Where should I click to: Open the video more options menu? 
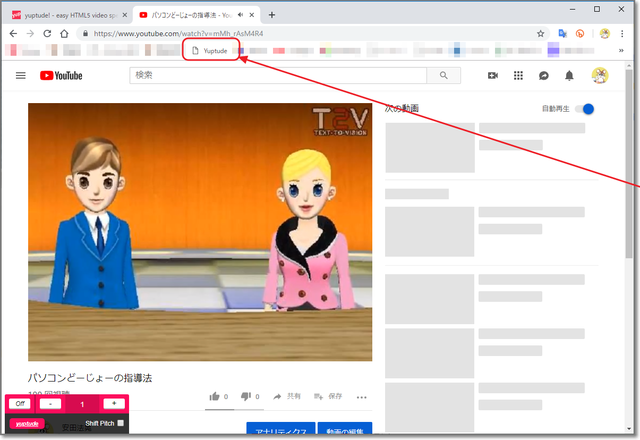coord(362,397)
